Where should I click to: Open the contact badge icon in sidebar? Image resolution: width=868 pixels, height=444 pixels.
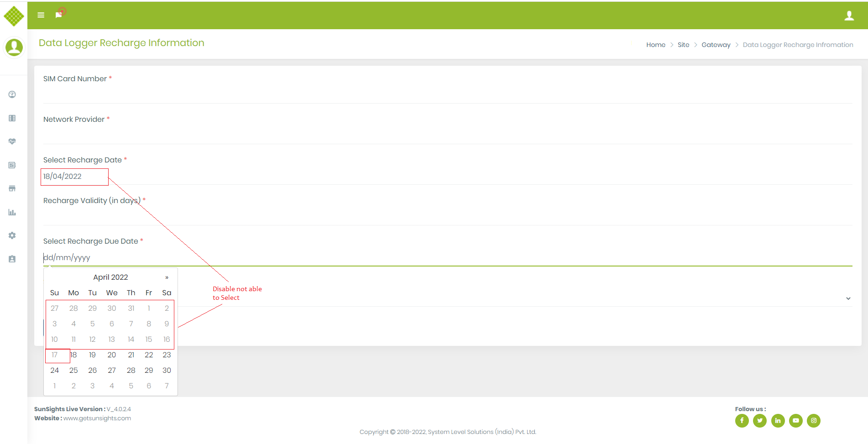pos(12,259)
